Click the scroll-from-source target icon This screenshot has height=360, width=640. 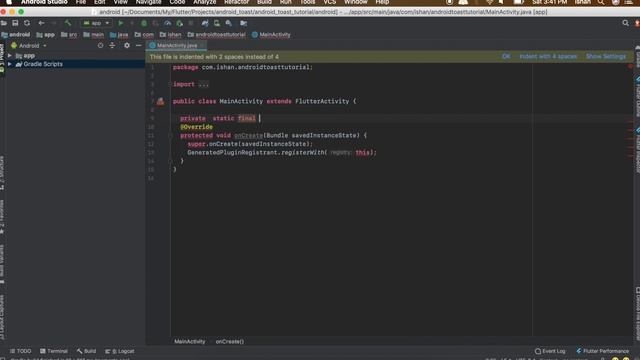100,46
